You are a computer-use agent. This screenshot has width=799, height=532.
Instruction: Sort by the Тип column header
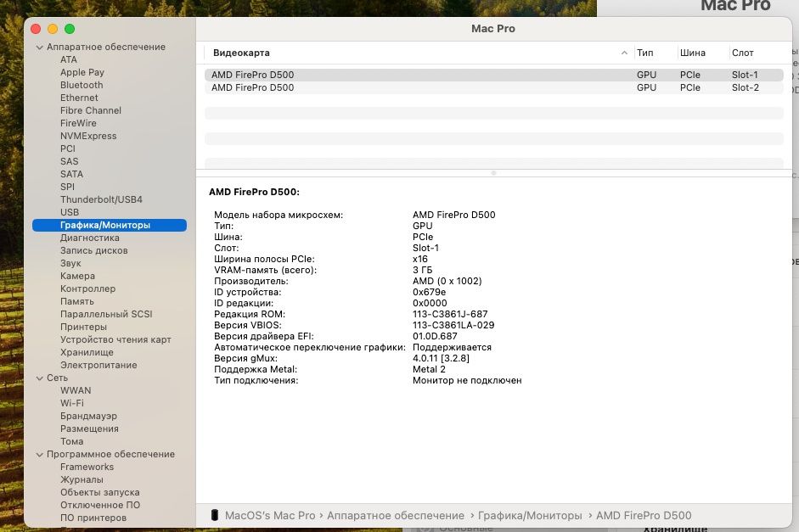pyautogui.click(x=645, y=53)
